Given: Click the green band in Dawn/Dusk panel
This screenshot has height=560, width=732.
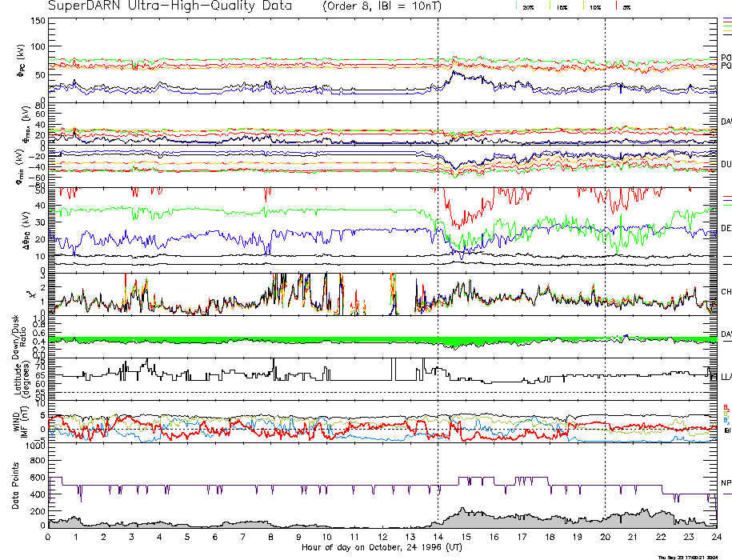Looking at the screenshot, I should 240,340.
